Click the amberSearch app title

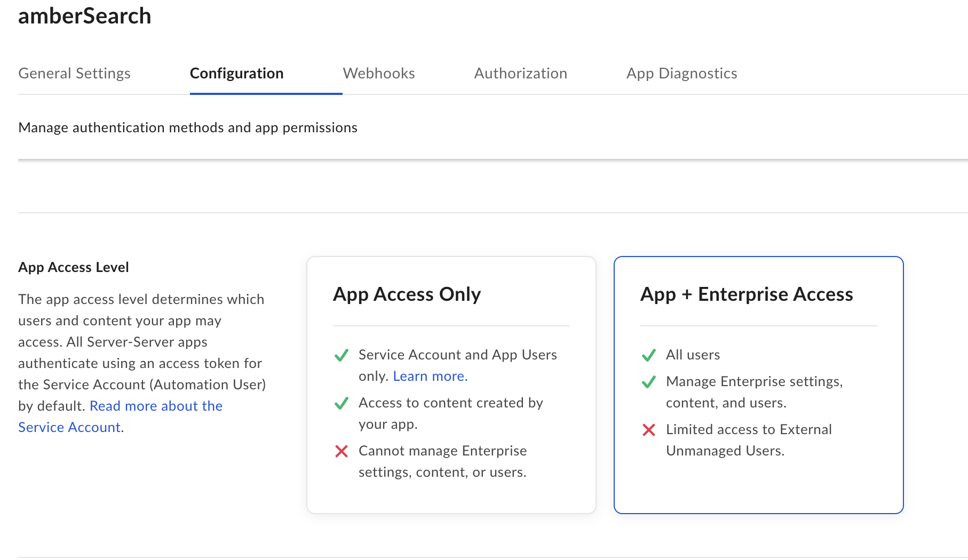[85, 15]
